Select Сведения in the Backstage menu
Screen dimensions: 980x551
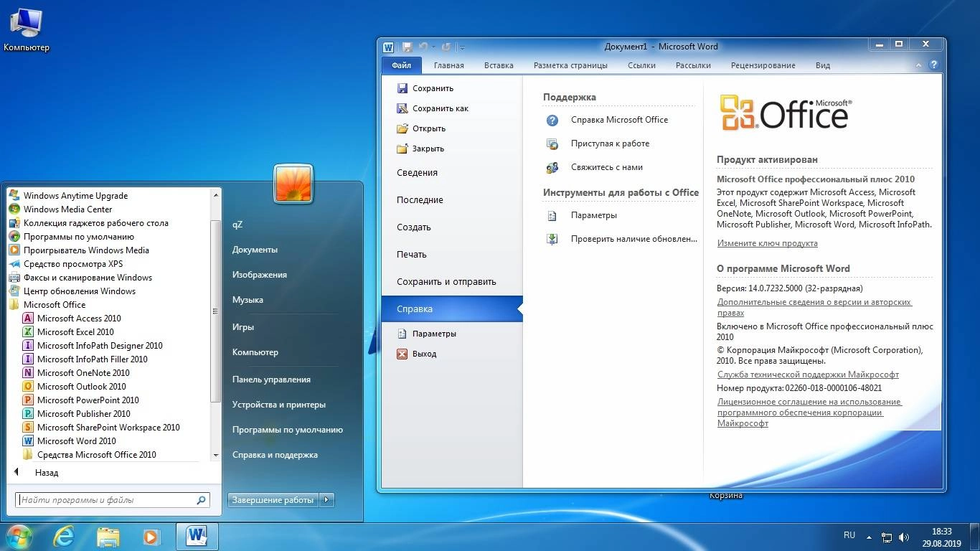[452, 173]
